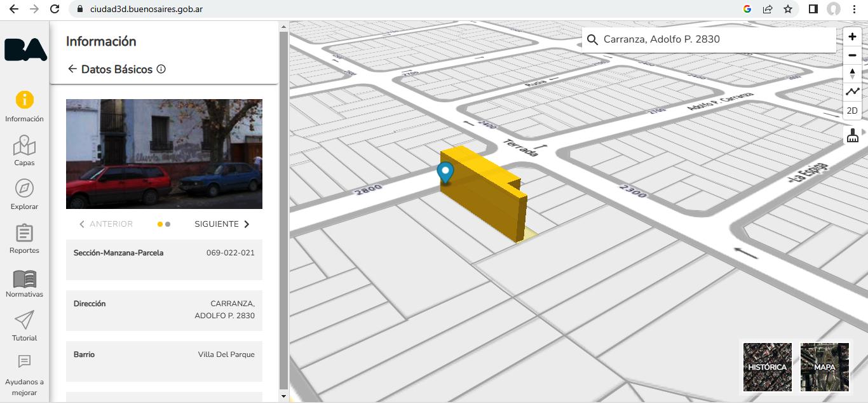Open the Google icon in address bar
868x404 pixels.
coord(747,10)
